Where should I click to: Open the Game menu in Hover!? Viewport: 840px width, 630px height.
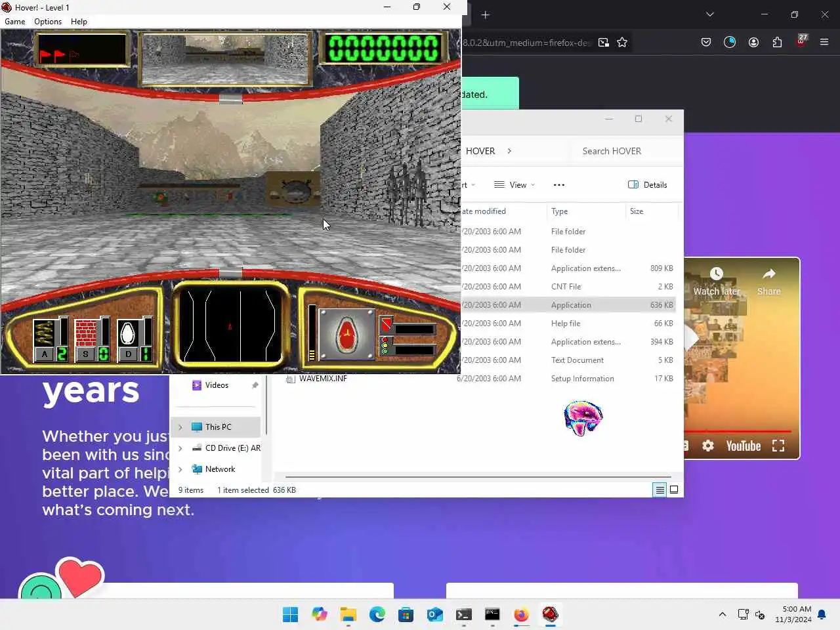pyautogui.click(x=15, y=22)
